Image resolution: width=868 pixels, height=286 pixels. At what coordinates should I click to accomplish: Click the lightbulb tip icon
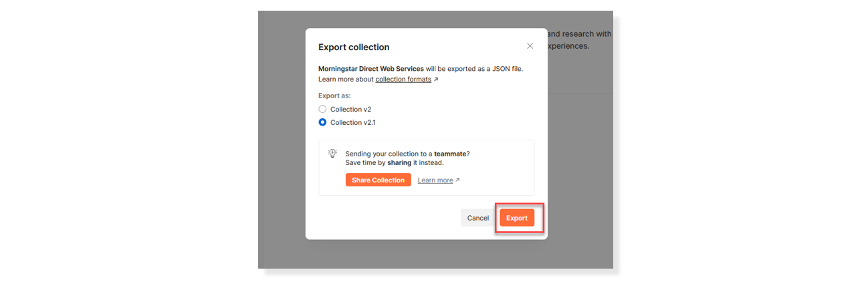coord(332,154)
